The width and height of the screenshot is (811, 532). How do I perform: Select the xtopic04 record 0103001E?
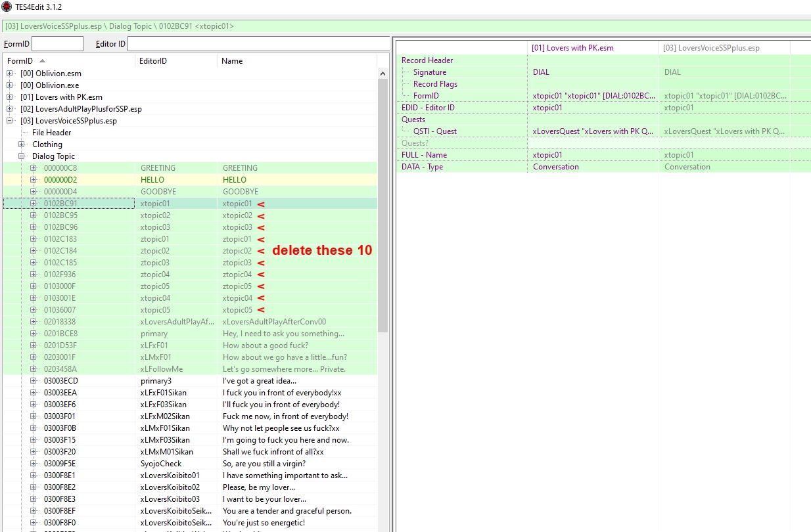(x=190, y=298)
